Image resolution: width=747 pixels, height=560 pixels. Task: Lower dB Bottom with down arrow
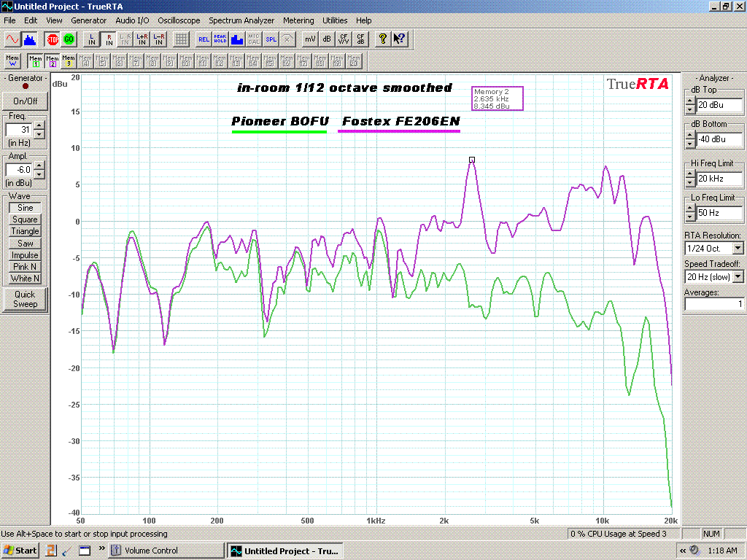[x=690, y=144]
